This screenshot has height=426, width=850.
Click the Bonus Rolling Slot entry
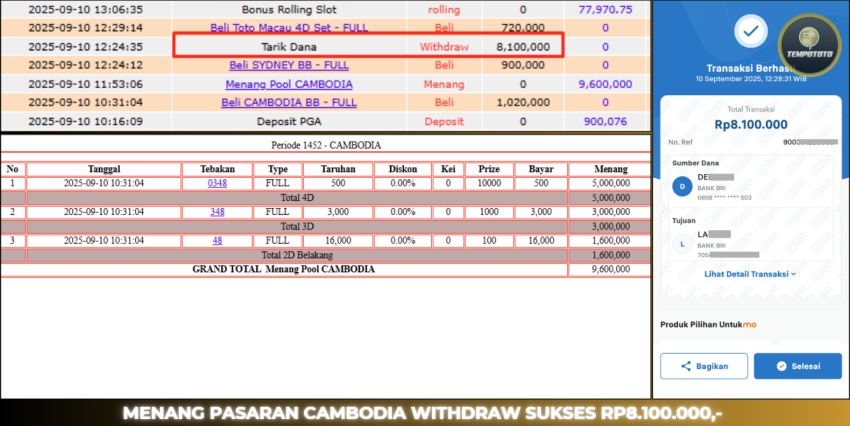coord(289,10)
